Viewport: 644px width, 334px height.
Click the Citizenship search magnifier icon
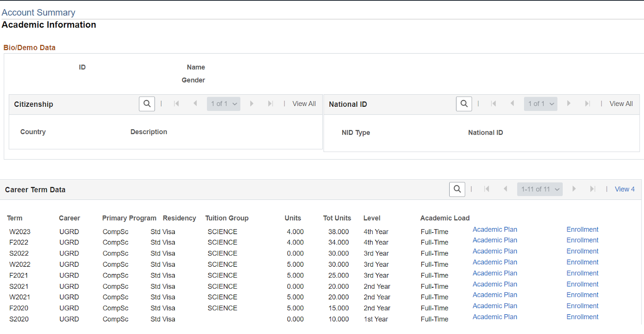(x=147, y=104)
